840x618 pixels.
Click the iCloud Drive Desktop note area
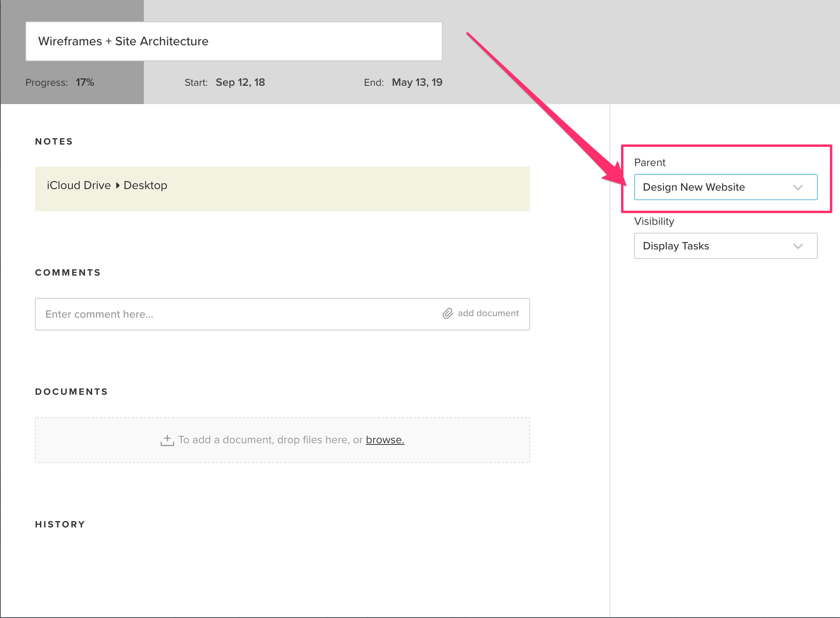click(283, 189)
